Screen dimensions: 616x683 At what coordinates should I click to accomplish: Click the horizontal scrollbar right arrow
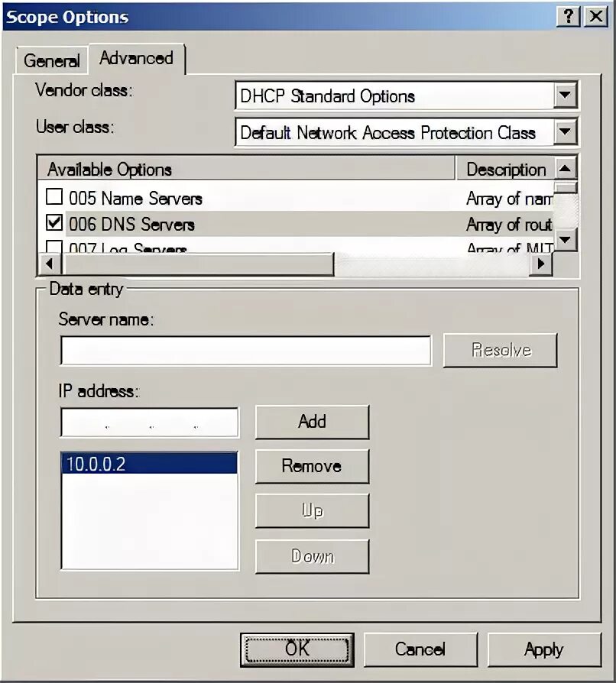(541, 263)
